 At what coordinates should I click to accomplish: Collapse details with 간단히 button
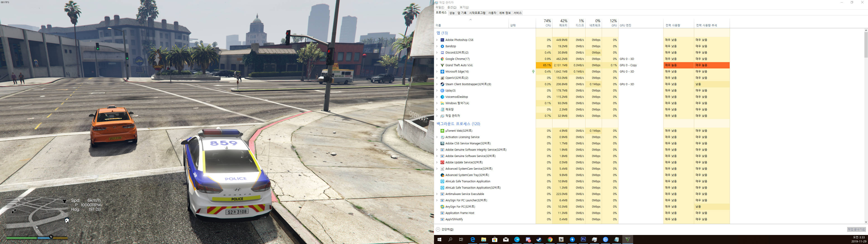point(445,230)
